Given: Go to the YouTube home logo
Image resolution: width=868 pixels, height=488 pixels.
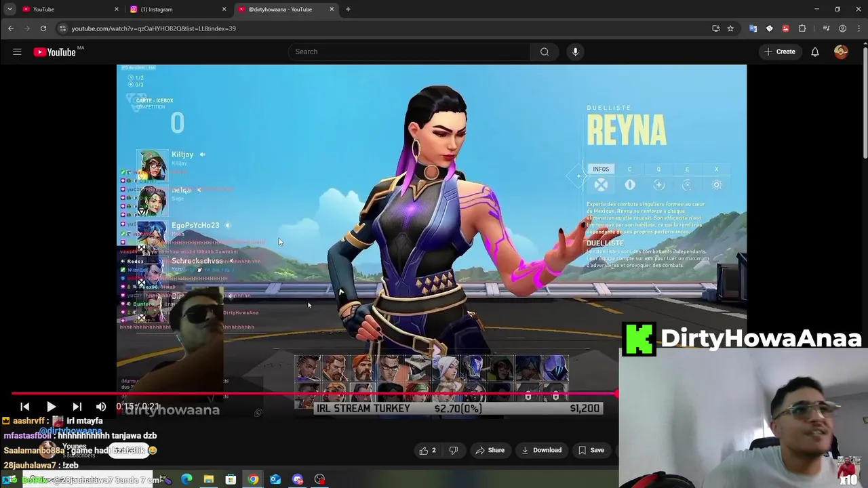Looking at the screenshot, I should tap(54, 52).
